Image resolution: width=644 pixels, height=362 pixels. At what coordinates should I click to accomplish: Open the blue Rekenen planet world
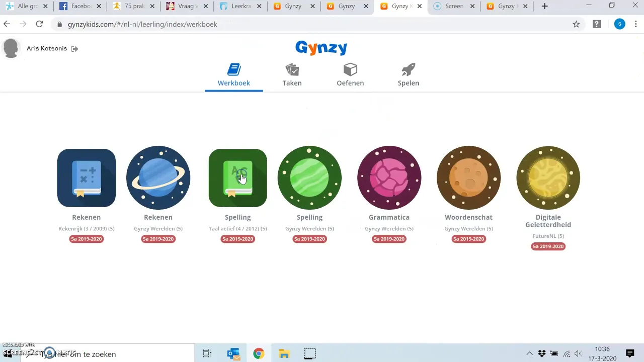[x=158, y=178]
